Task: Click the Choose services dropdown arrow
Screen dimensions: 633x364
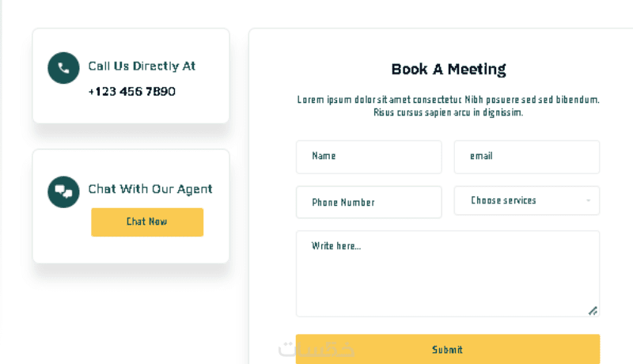Action: [x=588, y=201]
